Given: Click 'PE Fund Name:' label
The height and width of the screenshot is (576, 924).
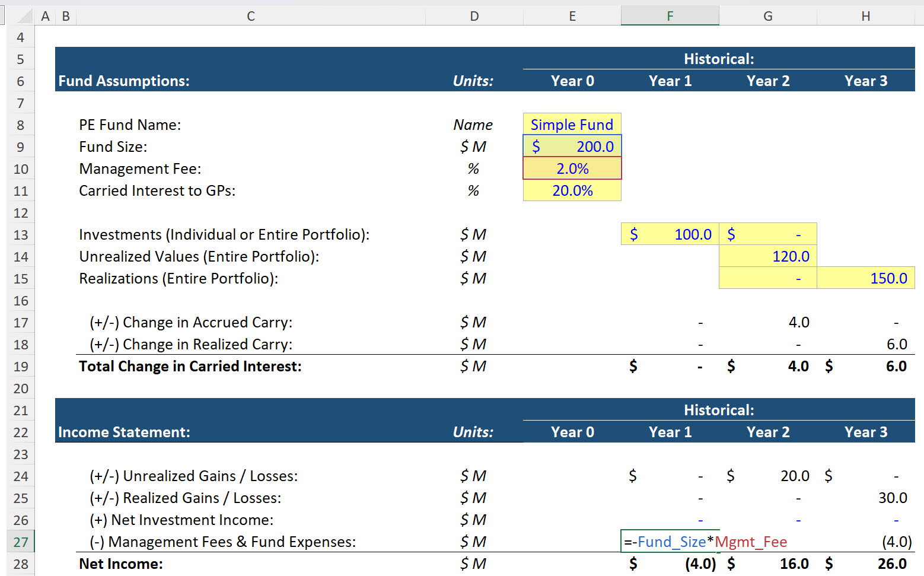Looking at the screenshot, I should 130,125.
